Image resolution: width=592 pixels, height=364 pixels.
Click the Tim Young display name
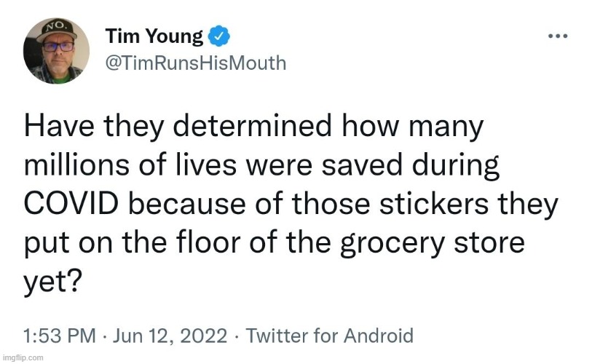coord(154,35)
